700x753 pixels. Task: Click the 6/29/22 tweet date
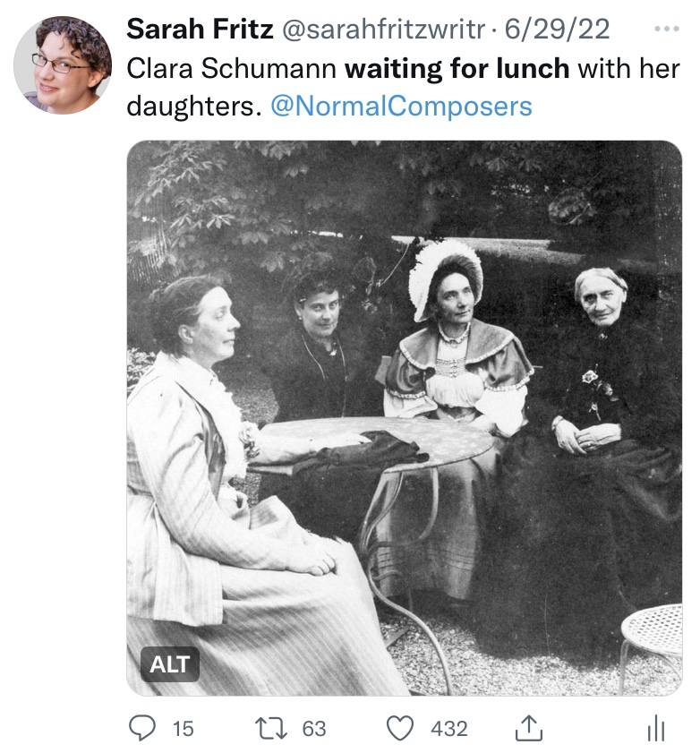click(557, 30)
